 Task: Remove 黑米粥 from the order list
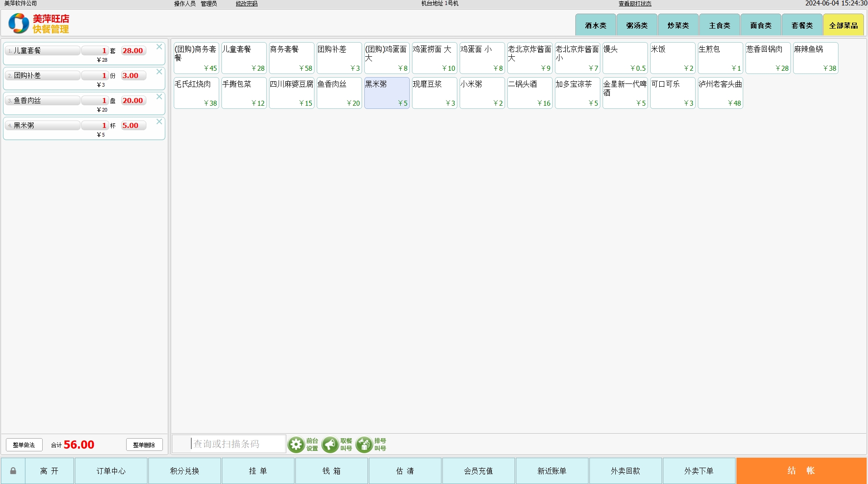pyautogui.click(x=159, y=122)
